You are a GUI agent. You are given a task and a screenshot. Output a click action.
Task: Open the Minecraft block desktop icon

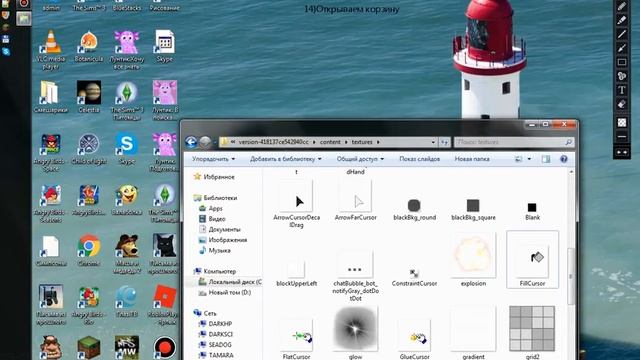89,347
